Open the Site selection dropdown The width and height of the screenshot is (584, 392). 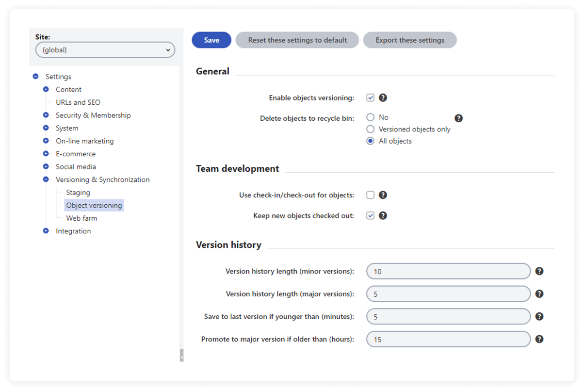105,49
